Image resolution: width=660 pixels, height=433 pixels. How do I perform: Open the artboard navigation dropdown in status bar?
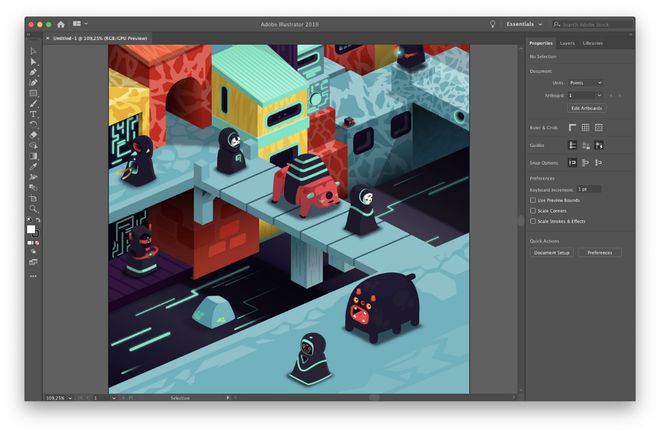click(x=114, y=398)
